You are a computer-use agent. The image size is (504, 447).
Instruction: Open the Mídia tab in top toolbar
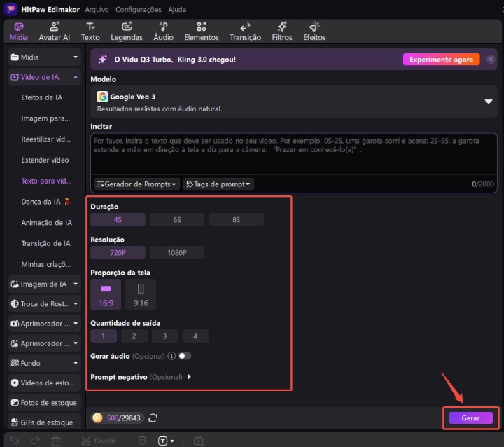click(18, 32)
